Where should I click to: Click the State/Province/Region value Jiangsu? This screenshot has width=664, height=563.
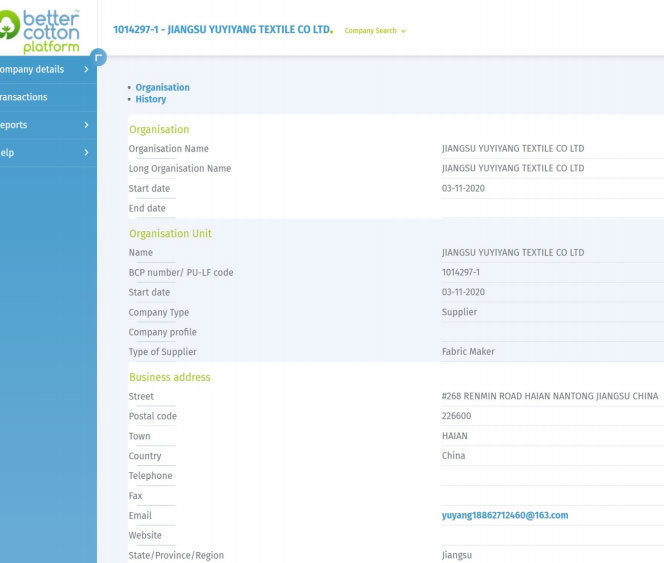click(x=456, y=555)
